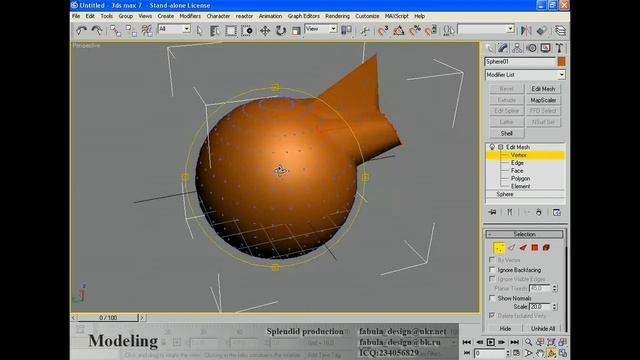Activate Bind to Space Warp tool
Viewport: 640px width, 360px height.
click(147, 30)
